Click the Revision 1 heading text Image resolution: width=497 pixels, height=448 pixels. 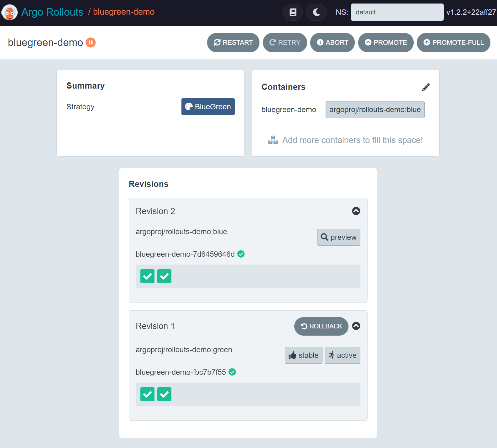click(x=155, y=326)
